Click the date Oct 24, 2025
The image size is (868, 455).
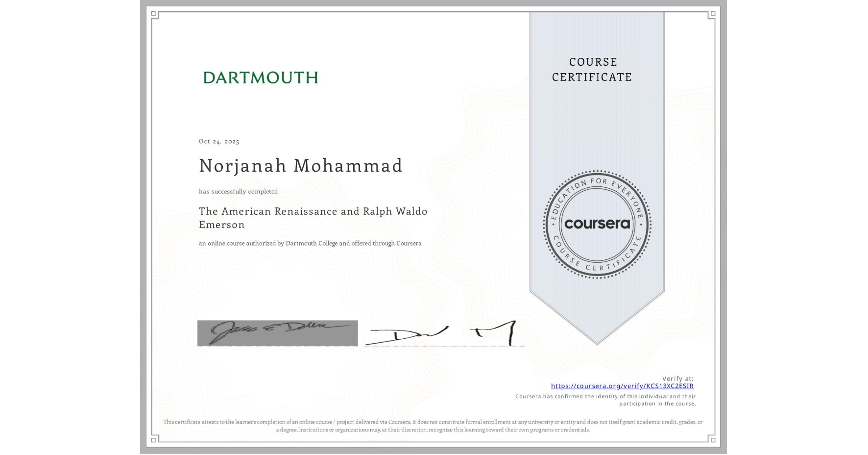(219, 141)
